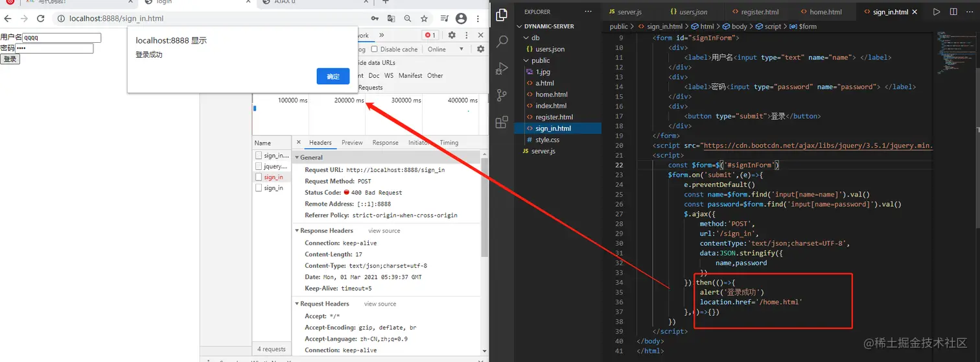
Task: Open the Search view in VS Code activity bar
Action: (x=502, y=42)
